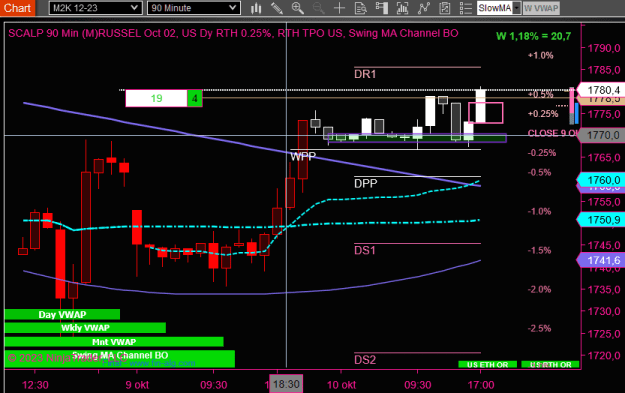625x393 pixels.
Task: Toggle the Mnt VWAP green button
Action: pyautogui.click(x=114, y=342)
